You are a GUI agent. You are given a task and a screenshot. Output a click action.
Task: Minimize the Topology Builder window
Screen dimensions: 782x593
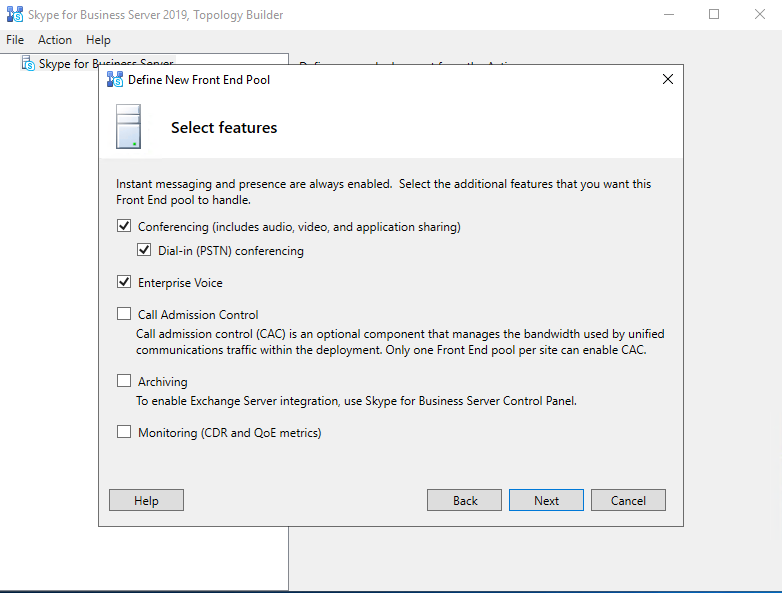point(668,15)
